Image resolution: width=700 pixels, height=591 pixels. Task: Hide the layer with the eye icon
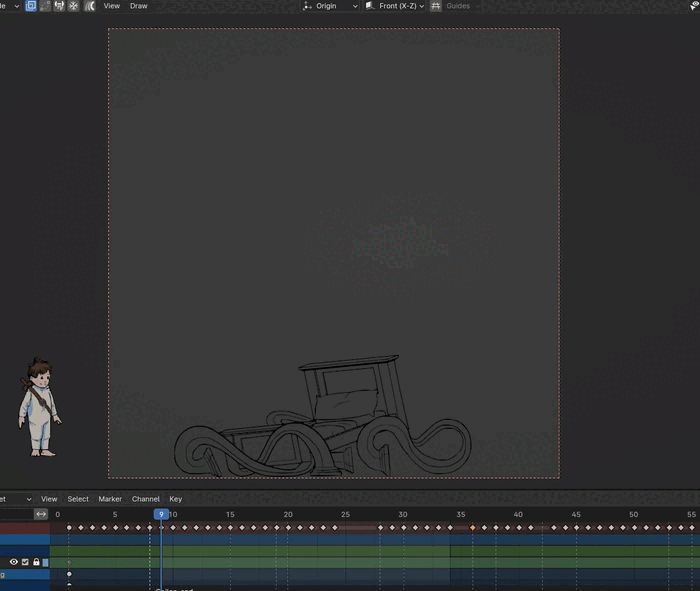click(14, 562)
